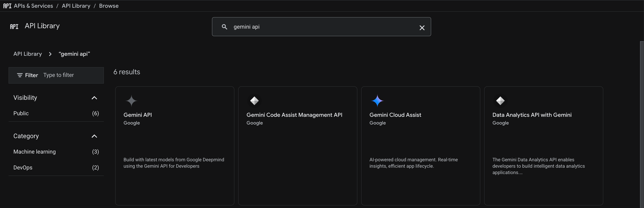
Task: Focus the search box containing gemini api
Action: pos(321,27)
